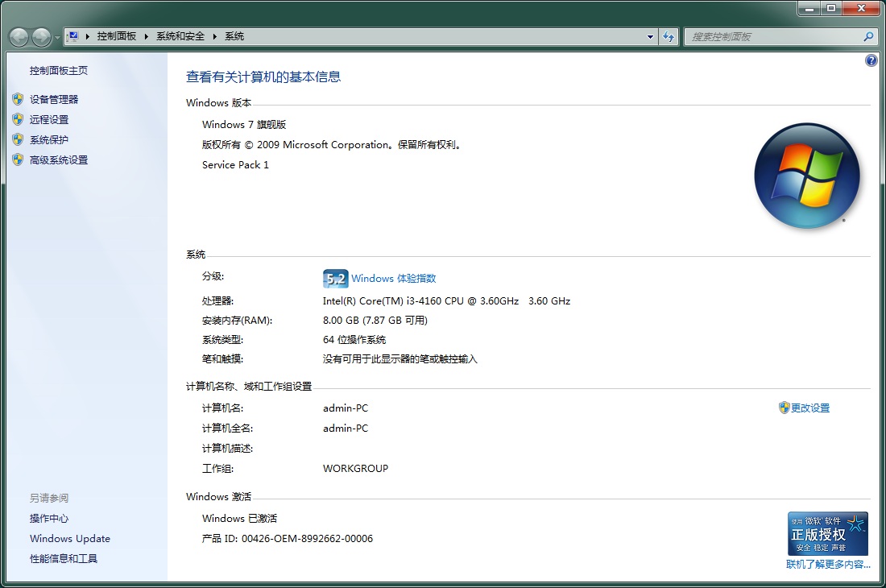Screen dimensions: 886x588
Task: Go to 系统和安全 in the breadcrumb
Action: 180,36
